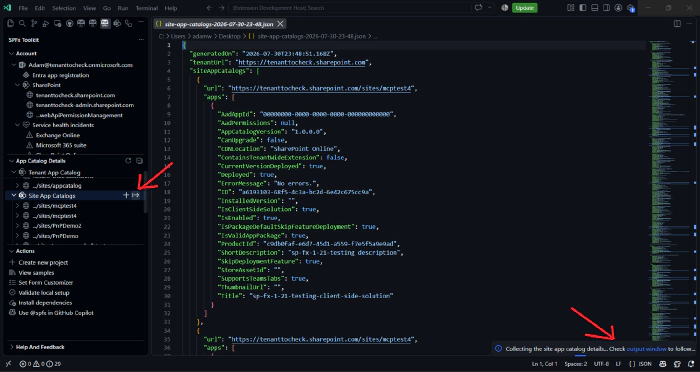Image resolution: width=700 pixels, height=372 pixels.
Task: Select tenanttocheck-admin.sharepoint.com item
Action: (84, 105)
